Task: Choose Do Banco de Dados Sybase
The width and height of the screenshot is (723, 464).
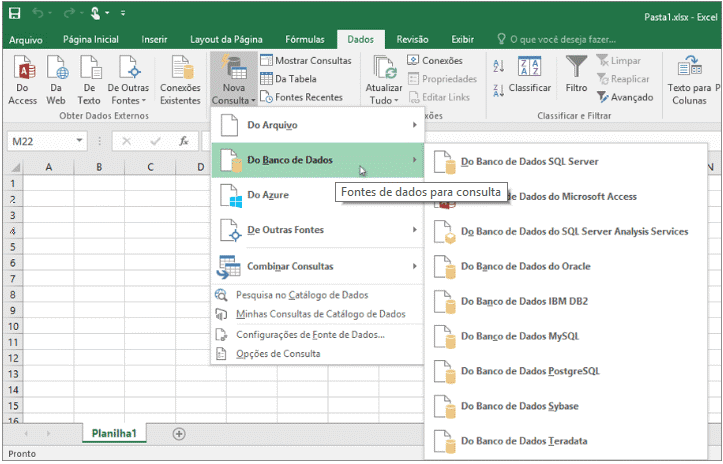Action: (566, 406)
